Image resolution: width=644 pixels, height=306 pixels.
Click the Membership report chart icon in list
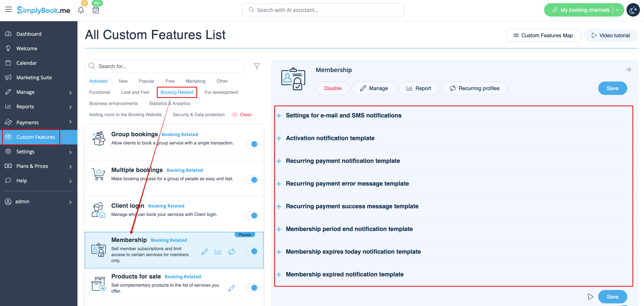(x=218, y=251)
